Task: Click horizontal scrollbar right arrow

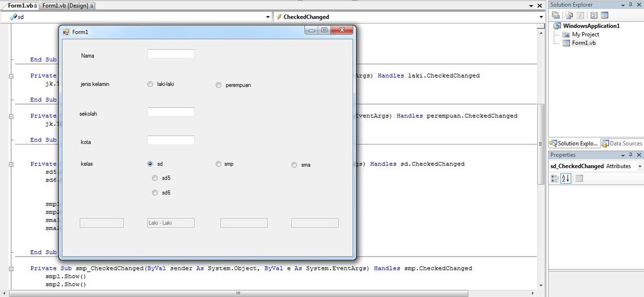Action: coord(533,293)
